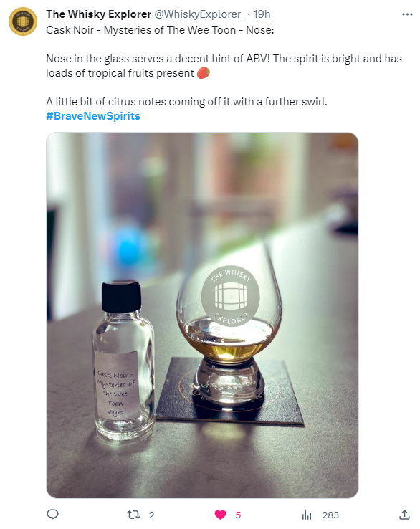420x529 pixels.
Task: Open the three-dot more options menu
Action: pyautogui.click(x=407, y=14)
